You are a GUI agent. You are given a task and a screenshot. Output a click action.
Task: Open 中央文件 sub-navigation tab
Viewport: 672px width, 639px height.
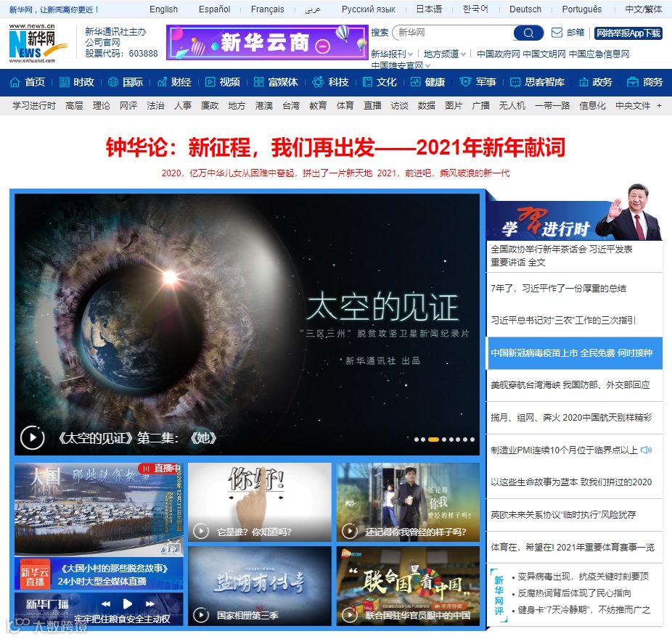(x=633, y=106)
